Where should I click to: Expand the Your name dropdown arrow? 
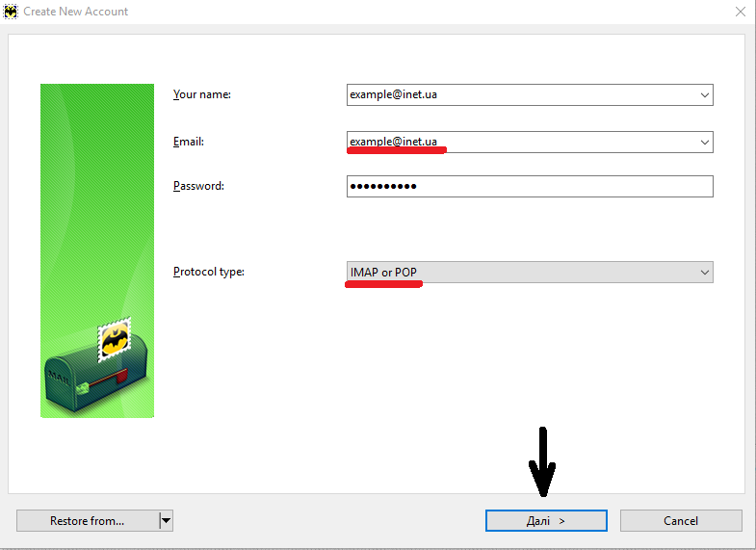tap(705, 94)
